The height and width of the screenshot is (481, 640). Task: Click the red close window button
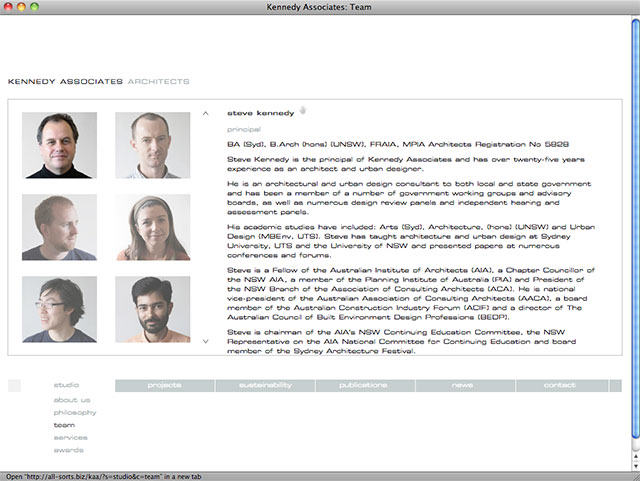[8, 7]
